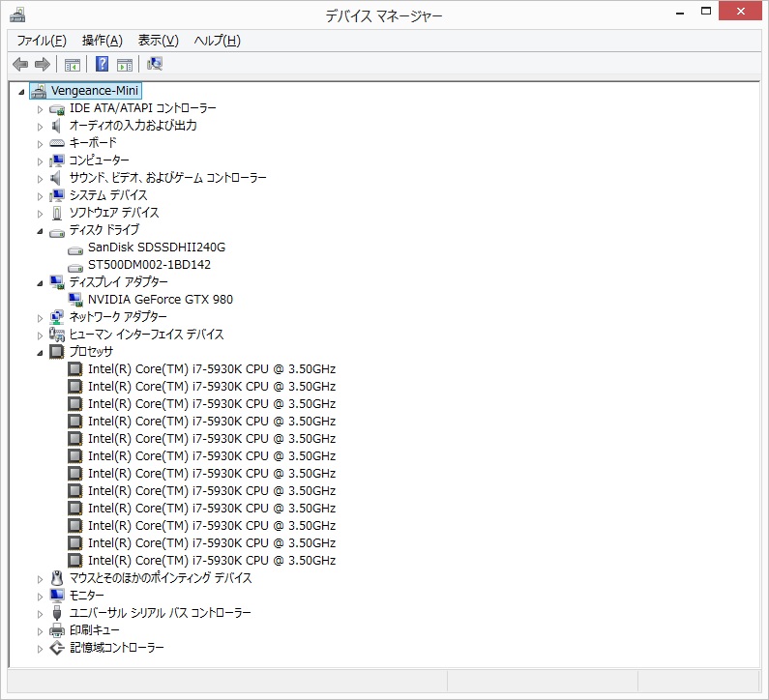Viewport: 769px width, 700px height.
Task: Open the ヘルプ(H) menu
Action: tap(218, 41)
